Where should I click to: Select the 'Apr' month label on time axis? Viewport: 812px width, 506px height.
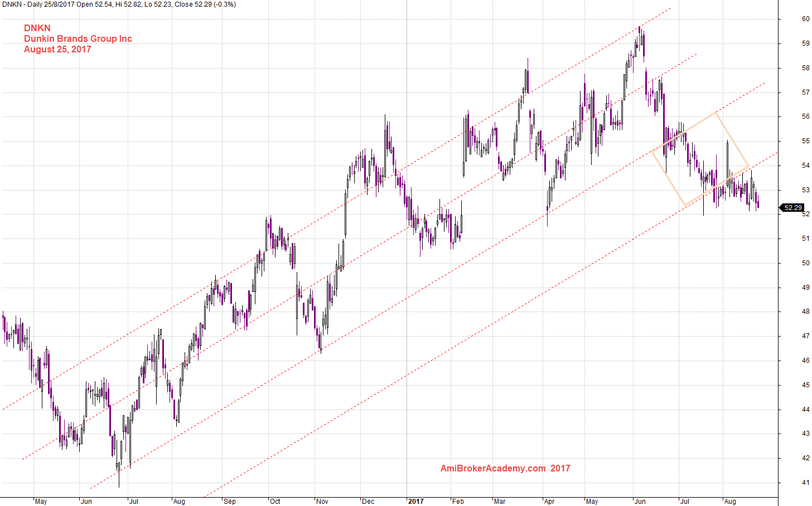[549, 502]
